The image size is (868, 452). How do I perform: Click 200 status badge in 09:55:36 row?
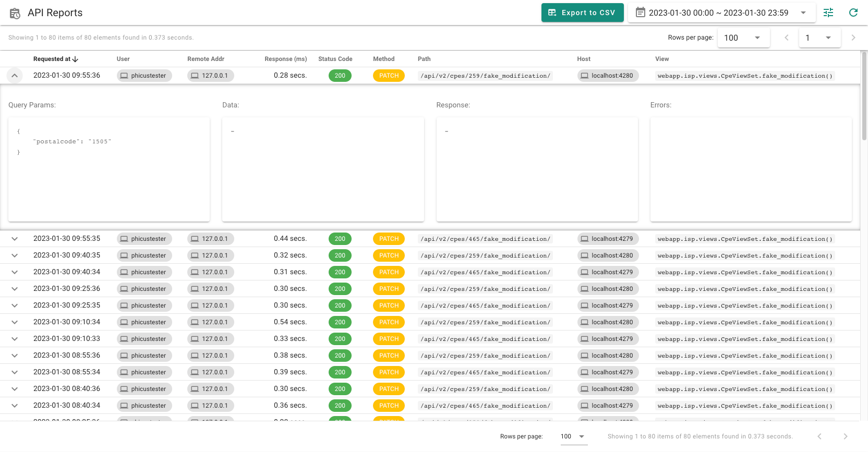tap(340, 76)
